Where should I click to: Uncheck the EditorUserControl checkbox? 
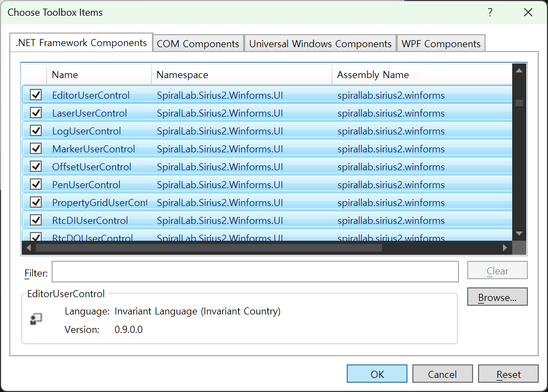(x=36, y=95)
